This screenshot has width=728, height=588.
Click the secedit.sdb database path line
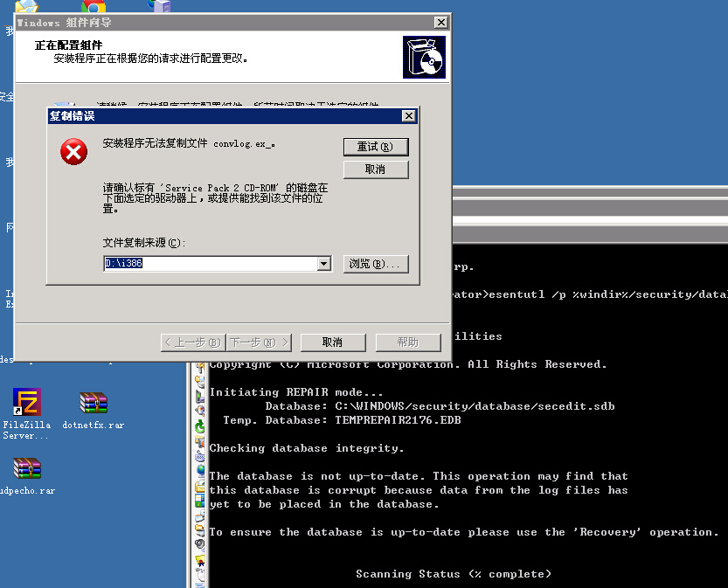coord(440,406)
